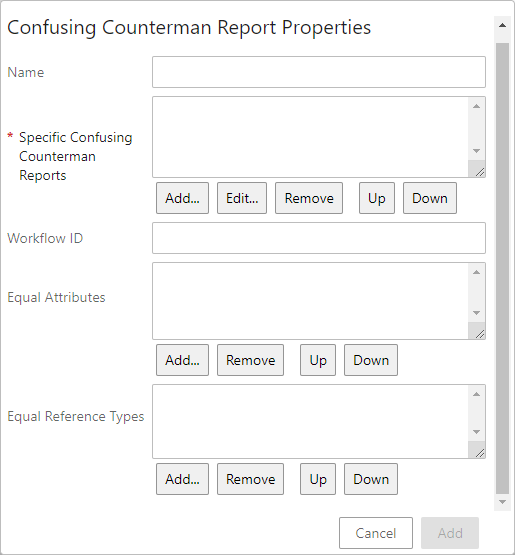Image resolution: width=515 pixels, height=555 pixels.
Task: Add an Equal Reference Types entry
Action: pos(182,479)
